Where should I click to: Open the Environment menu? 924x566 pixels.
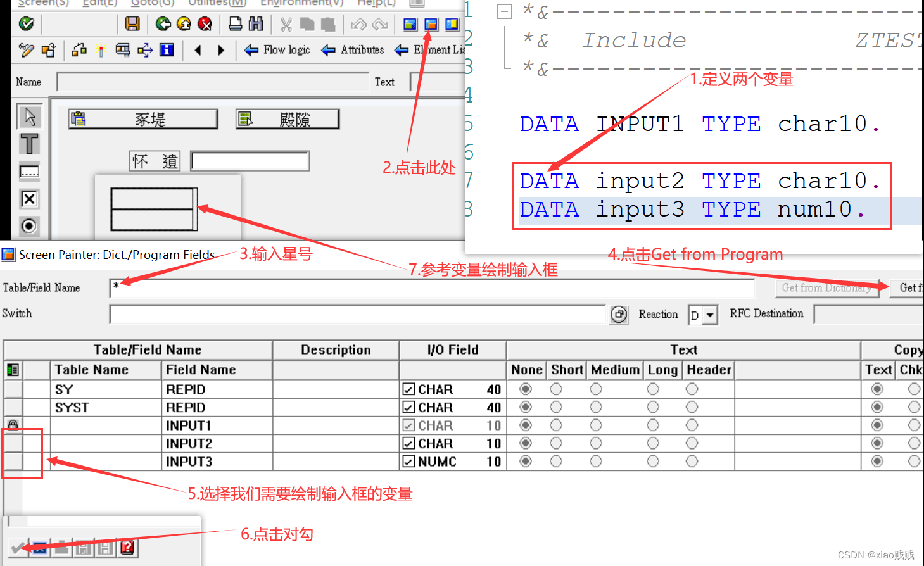pos(302,3)
